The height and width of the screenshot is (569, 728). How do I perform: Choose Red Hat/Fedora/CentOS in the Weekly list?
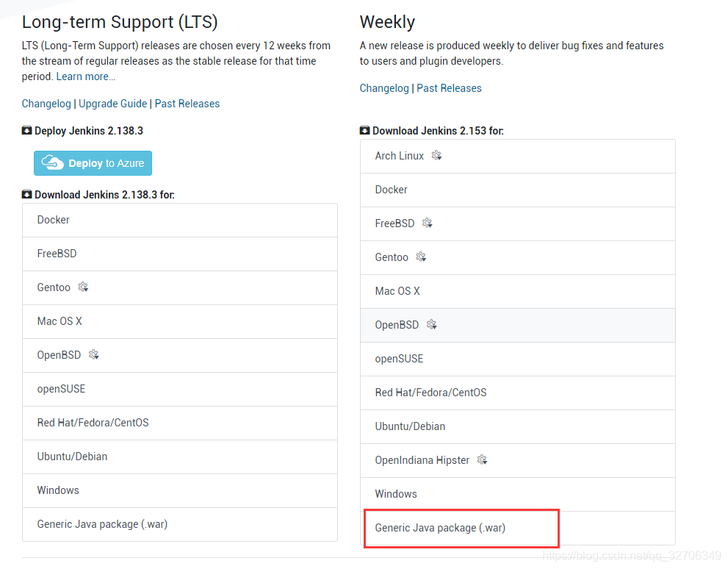pyautogui.click(x=518, y=393)
